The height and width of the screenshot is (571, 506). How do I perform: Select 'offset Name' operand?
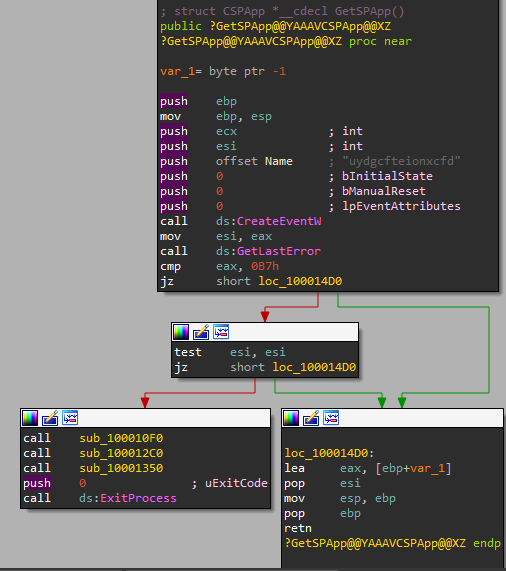pos(254,161)
